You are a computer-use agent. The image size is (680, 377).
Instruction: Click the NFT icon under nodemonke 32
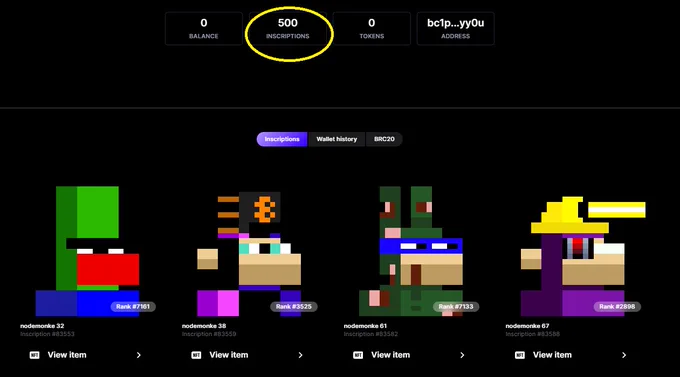pos(34,355)
